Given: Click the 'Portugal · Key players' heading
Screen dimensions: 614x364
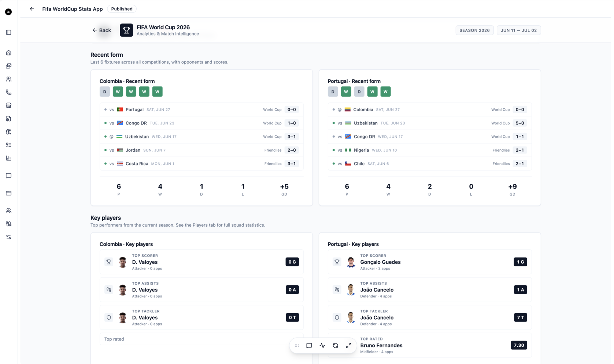Looking at the screenshot, I should point(353,244).
